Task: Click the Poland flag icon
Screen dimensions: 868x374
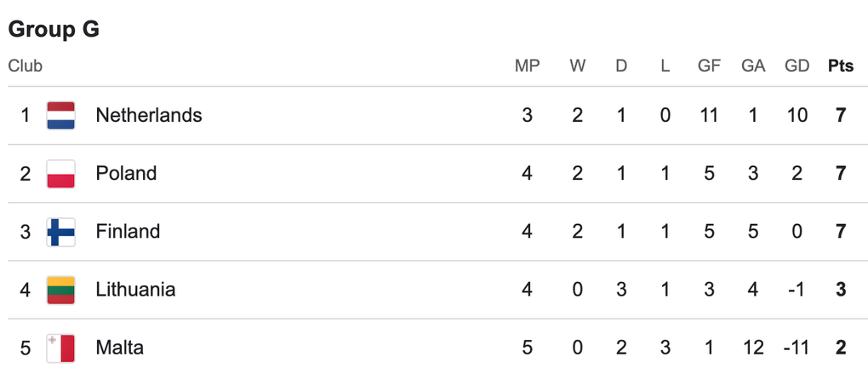Action: coord(61,174)
